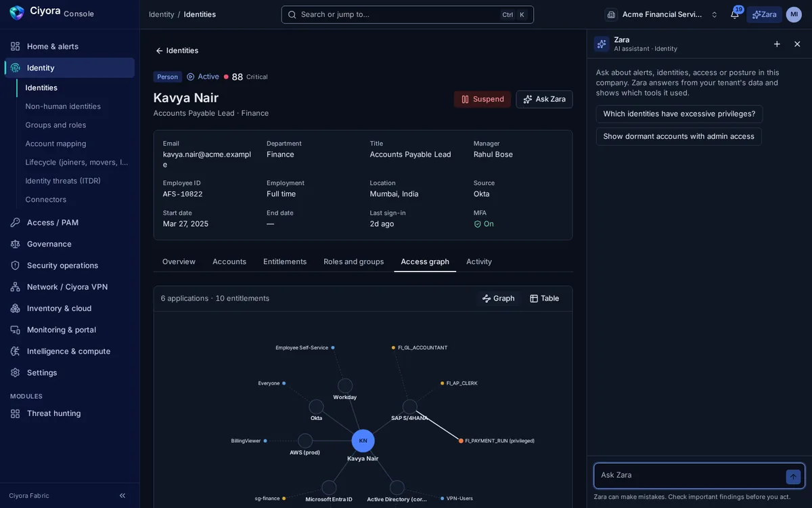Open Home & alerts in sidebar

pos(70,46)
